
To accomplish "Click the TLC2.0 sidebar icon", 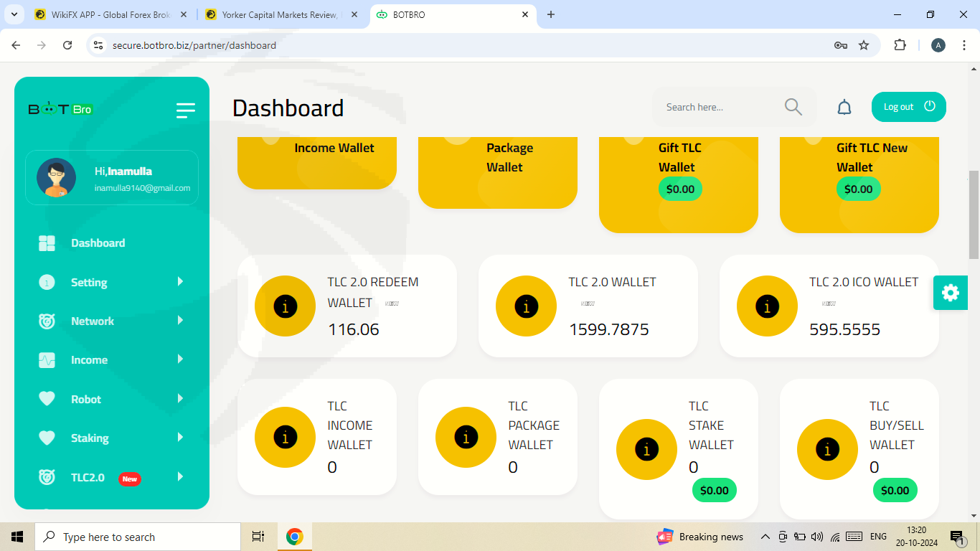I will [47, 477].
